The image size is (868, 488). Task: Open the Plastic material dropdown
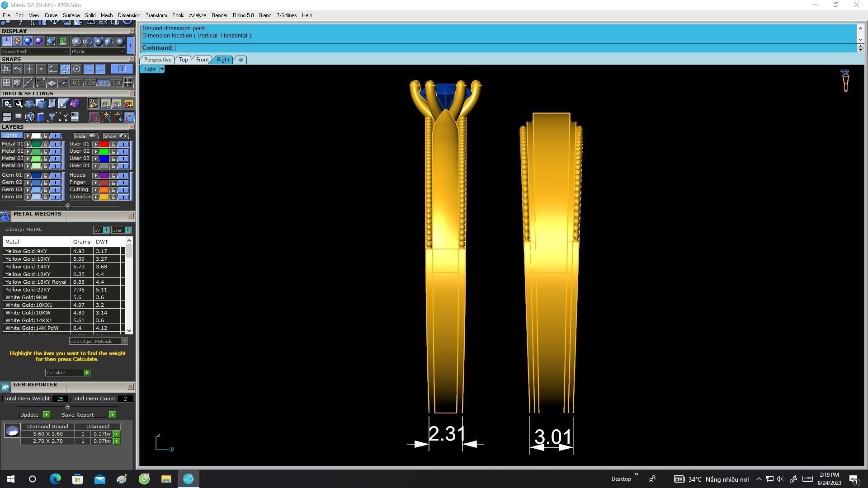tap(97, 52)
